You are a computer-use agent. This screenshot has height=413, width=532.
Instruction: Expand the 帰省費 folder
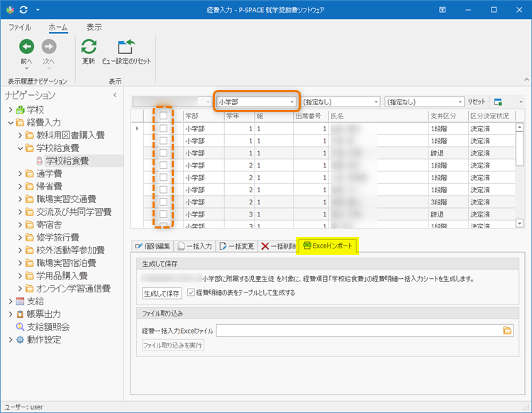pos(20,187)
